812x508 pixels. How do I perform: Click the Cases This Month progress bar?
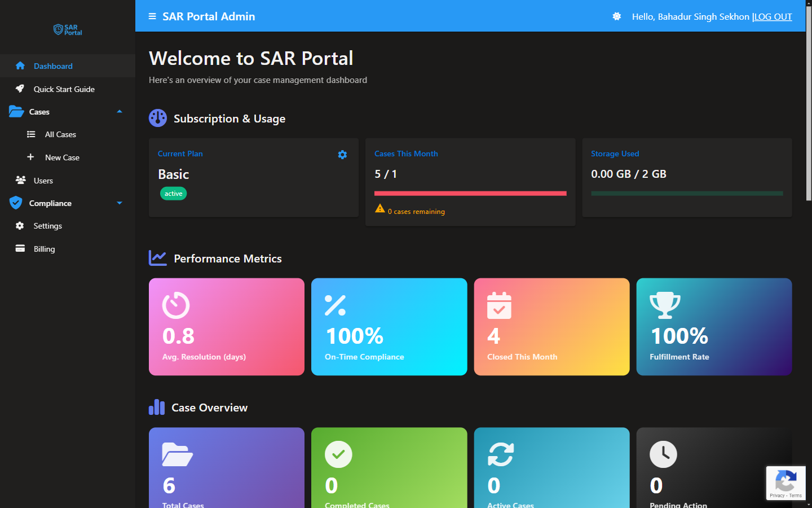[x=470, y=193]
